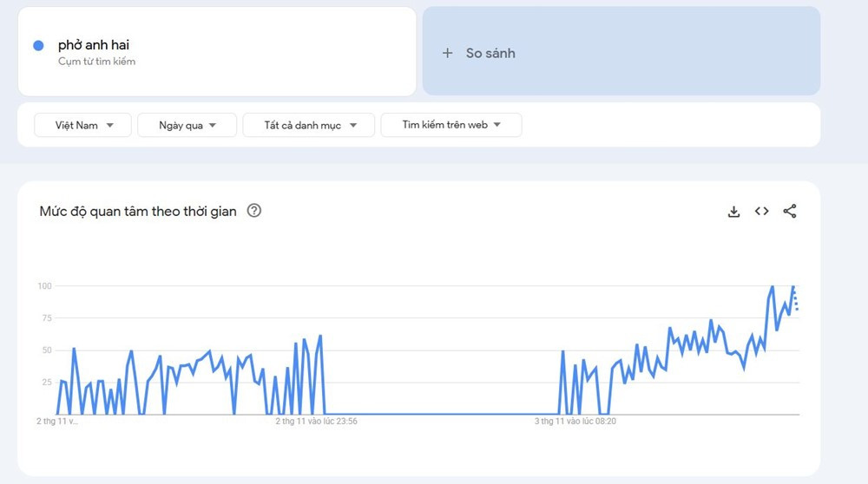Open the Tìm kiếm trên web dropdown

point(451,125)
